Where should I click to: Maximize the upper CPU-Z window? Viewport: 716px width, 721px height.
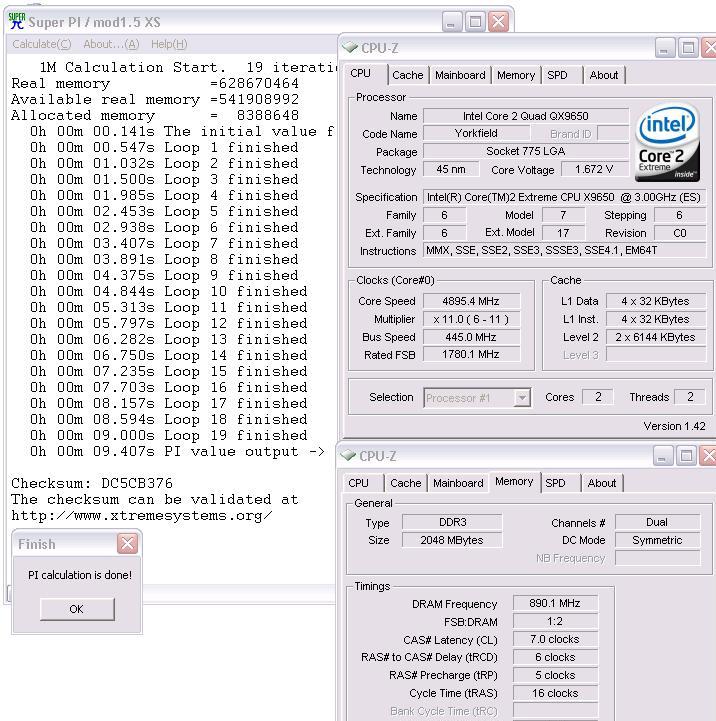pyautogui.click(x=688, y=48)
